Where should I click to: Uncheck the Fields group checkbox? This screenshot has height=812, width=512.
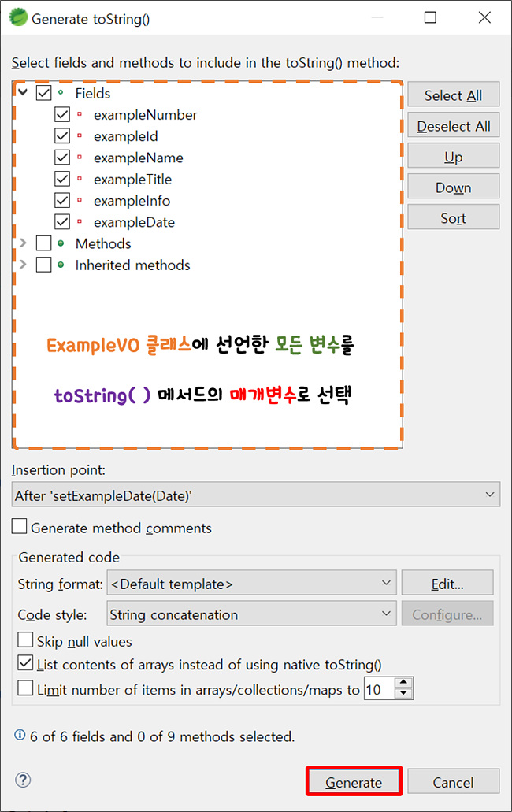[x=44, y=93]
